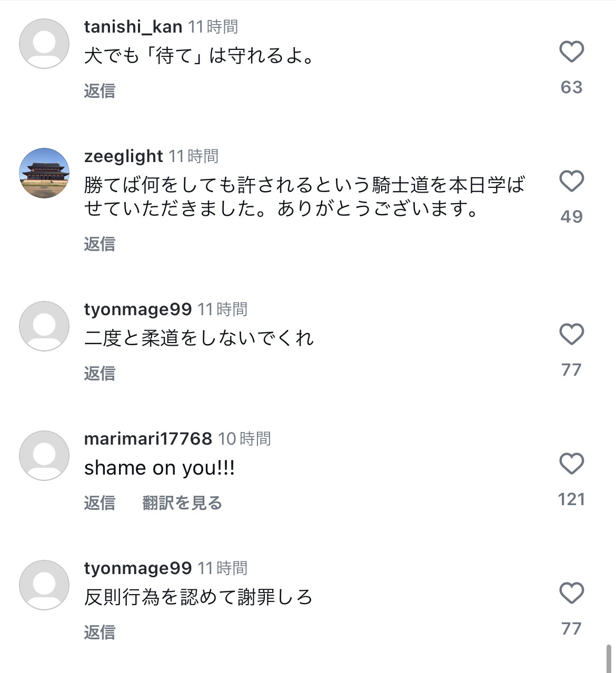Reply to marimari17768's comment
Viewport: 616px width, 673px height.
(100, 503)
